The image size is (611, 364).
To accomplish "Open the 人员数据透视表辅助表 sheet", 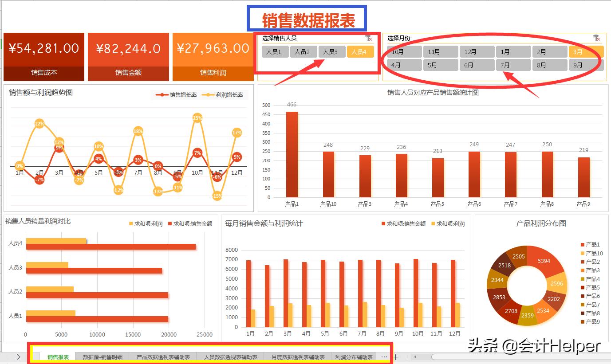I will coord(230,356).
